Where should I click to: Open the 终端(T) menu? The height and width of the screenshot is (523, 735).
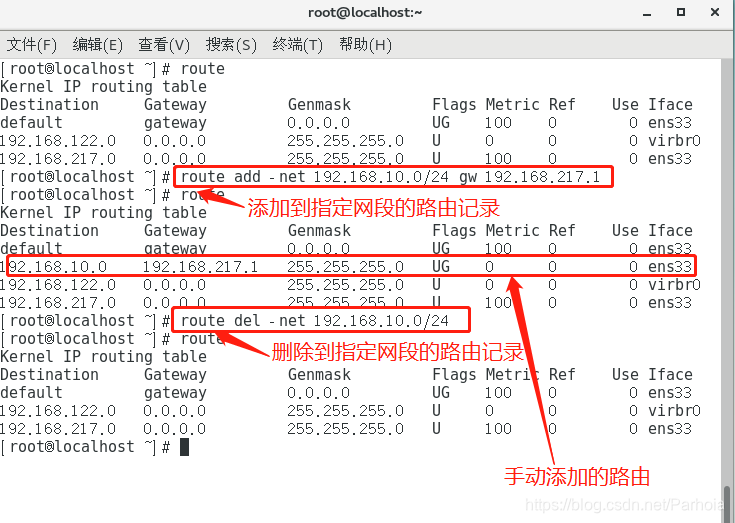[x=298, y=45]
